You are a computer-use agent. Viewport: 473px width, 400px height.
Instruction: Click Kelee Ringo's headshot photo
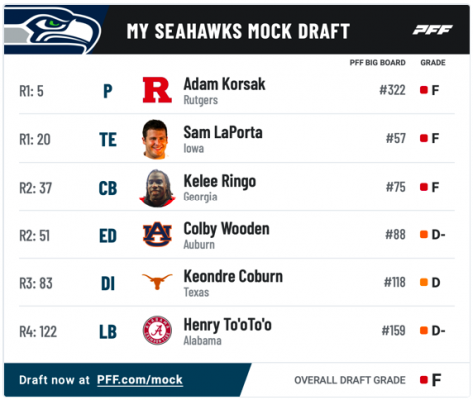point(157,188)
